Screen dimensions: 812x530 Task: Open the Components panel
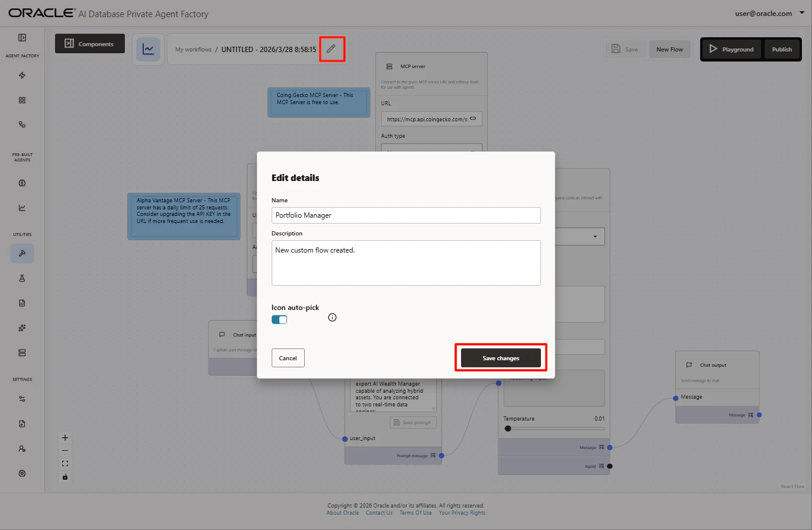coord(90,43)
